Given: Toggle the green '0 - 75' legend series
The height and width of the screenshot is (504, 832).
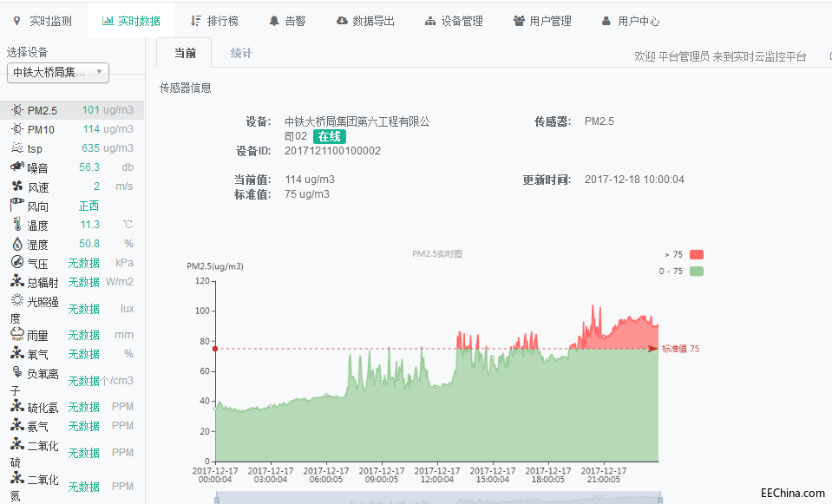Looking at the screenshot, I should (x=697, y=272).
